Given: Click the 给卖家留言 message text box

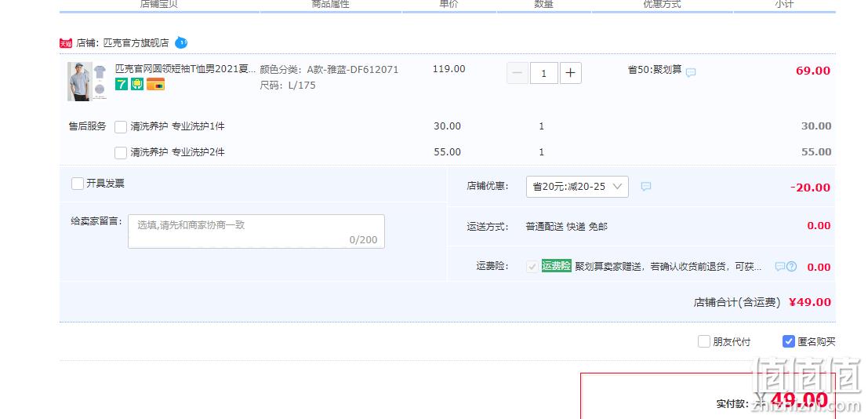Looking at the screenshot, I should tap(256, 231).
